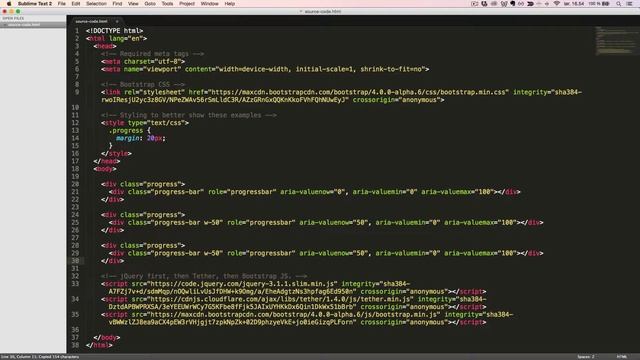Click the meta charset="utf-8" line
Screen dimensions: 640x360
[x=143, y=62]
